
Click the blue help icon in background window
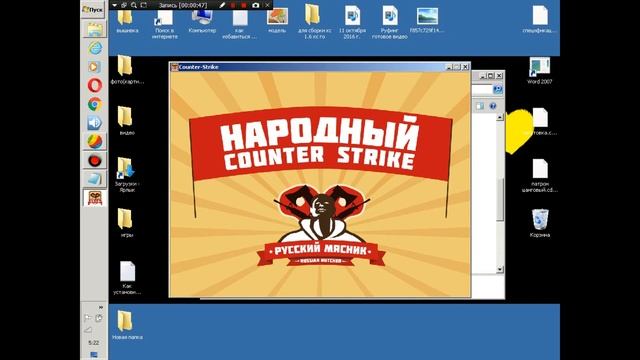(x=493, y=106)
